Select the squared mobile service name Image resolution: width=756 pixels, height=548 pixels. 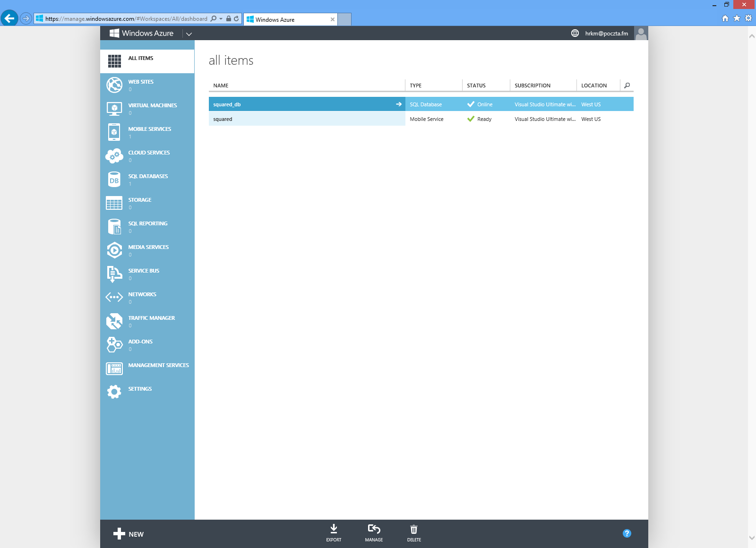(223, 119)
